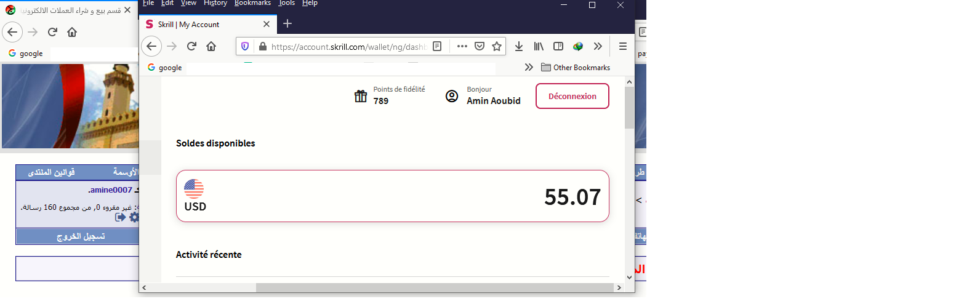Click the forum mosque banner image
Screen dimensions: 980x304
(x=70, y=106)
